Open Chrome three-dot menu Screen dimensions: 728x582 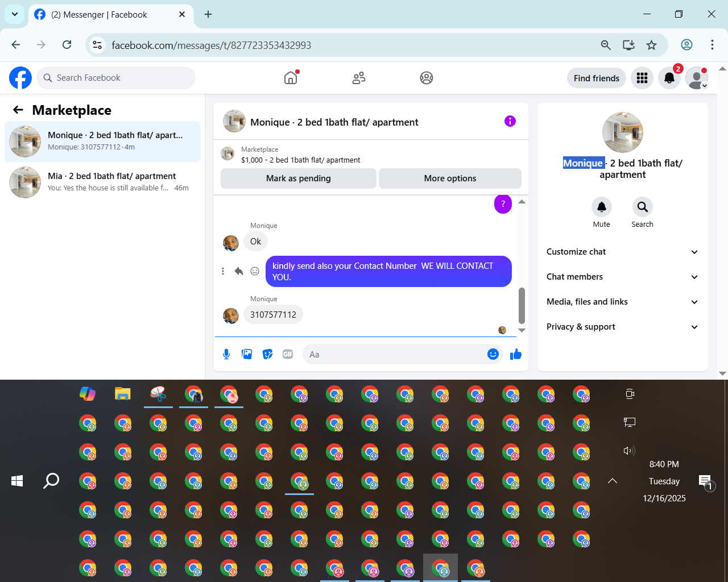pos(712,45)
